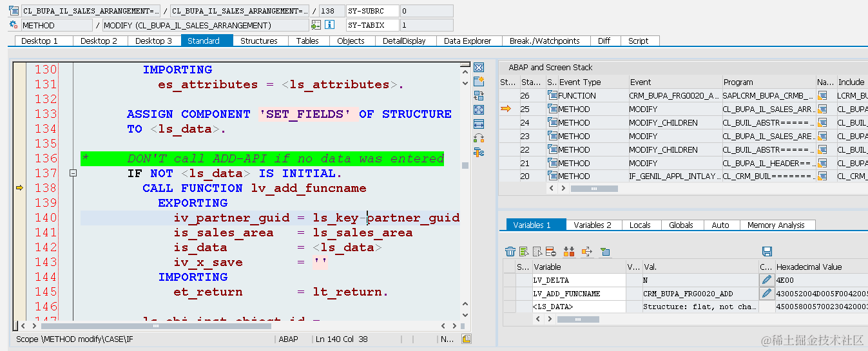Click the source program icon at top-left

(14, 11)
